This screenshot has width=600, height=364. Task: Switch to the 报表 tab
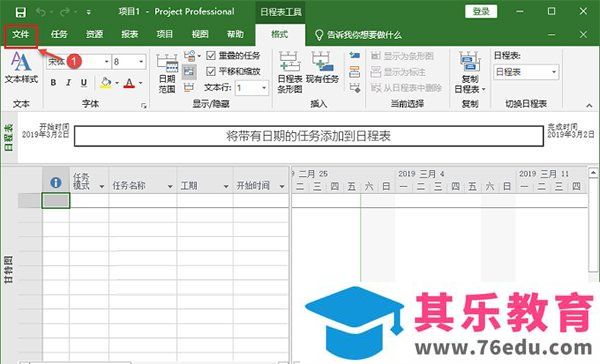point(129,34)
